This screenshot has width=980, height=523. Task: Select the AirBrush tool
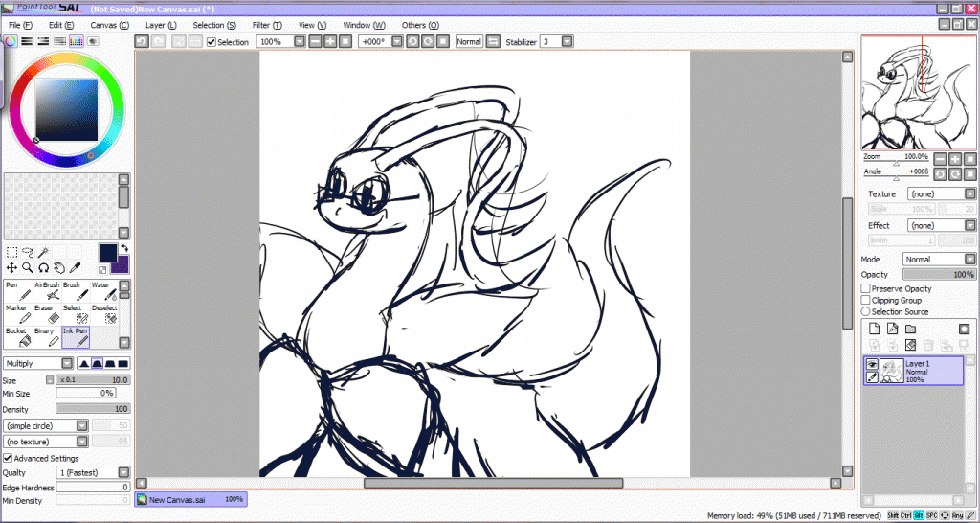pyautogui.click(x=48, y=290)
